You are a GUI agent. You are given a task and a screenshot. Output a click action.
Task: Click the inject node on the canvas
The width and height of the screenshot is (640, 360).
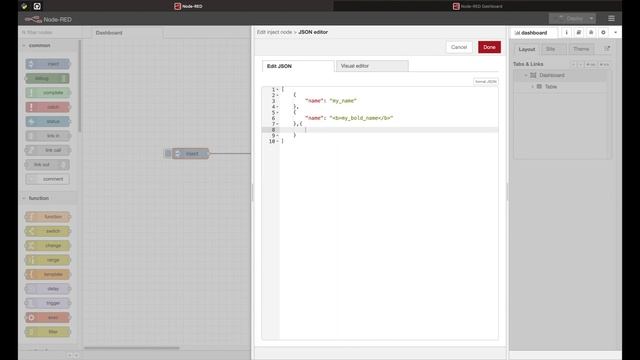[191, 154]
